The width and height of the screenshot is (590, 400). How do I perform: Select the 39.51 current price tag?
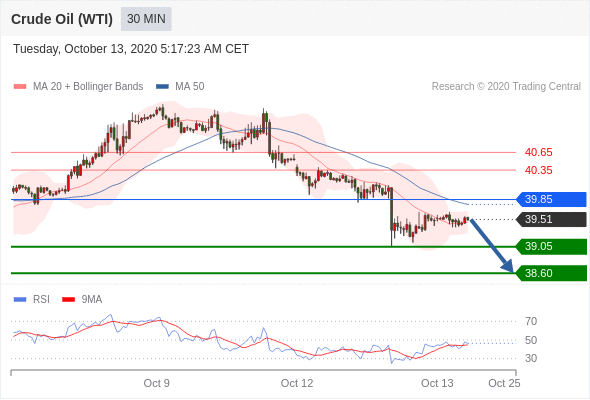click(551, 219)
